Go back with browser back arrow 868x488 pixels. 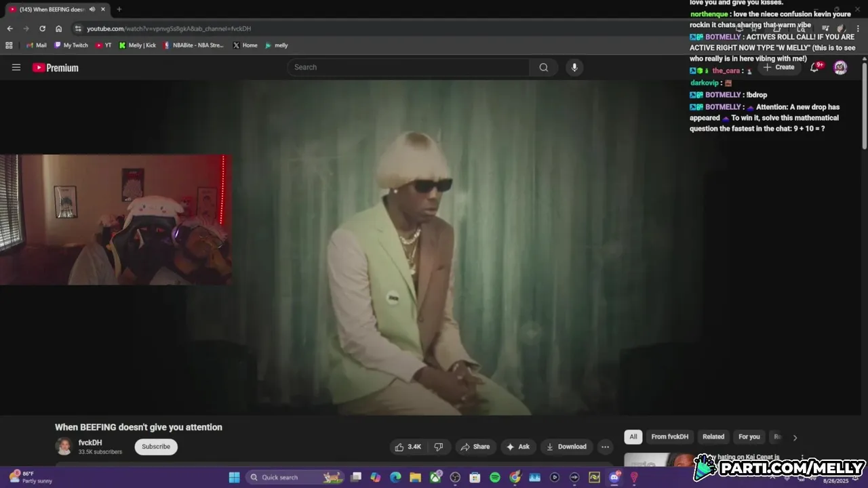click(x=9, y=28)
